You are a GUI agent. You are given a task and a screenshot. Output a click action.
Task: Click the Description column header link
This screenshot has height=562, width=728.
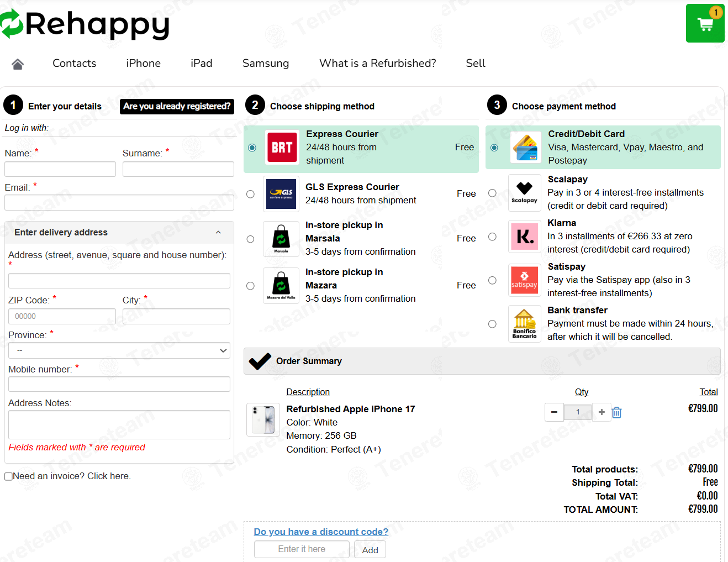[x=308, y=392]
